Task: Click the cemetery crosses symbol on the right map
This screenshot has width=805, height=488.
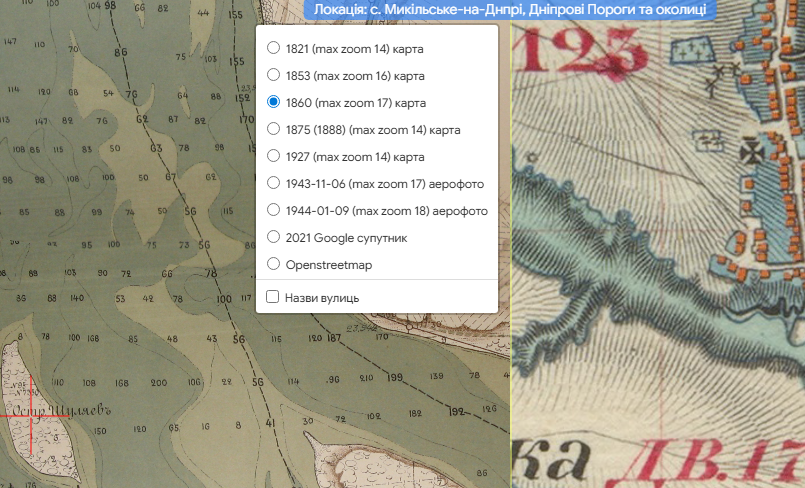Action: pyautogui.click(x=692, y=50)
